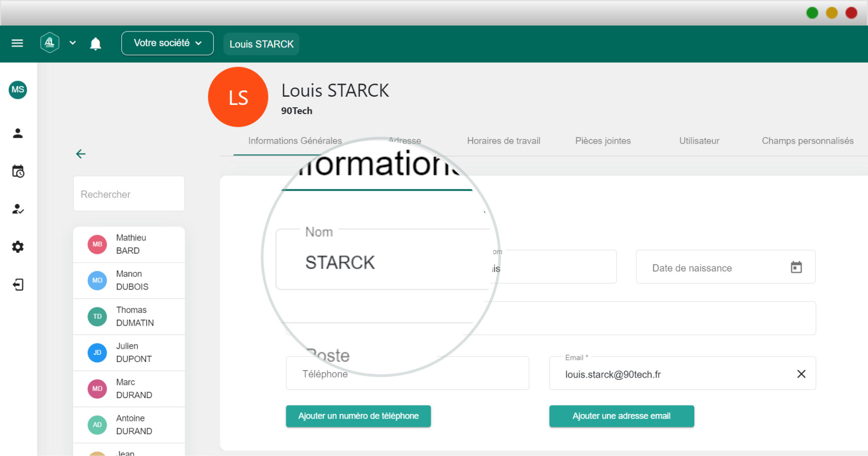Select Marc DURAND in the list
This screenshot has height=456, width=868.
click(129, 389)
